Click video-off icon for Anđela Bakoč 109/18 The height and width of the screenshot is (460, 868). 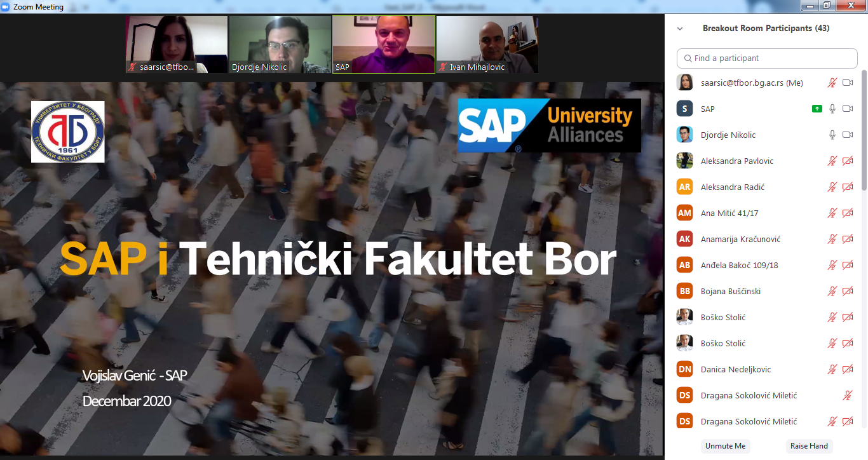coord(847,265)
